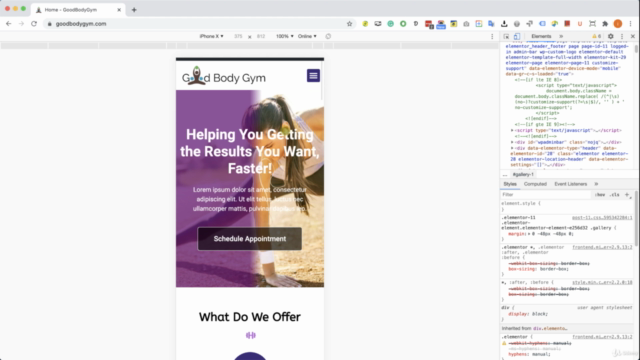Click the device height field 812
This screenshot has width=640, height=360.
261,36
